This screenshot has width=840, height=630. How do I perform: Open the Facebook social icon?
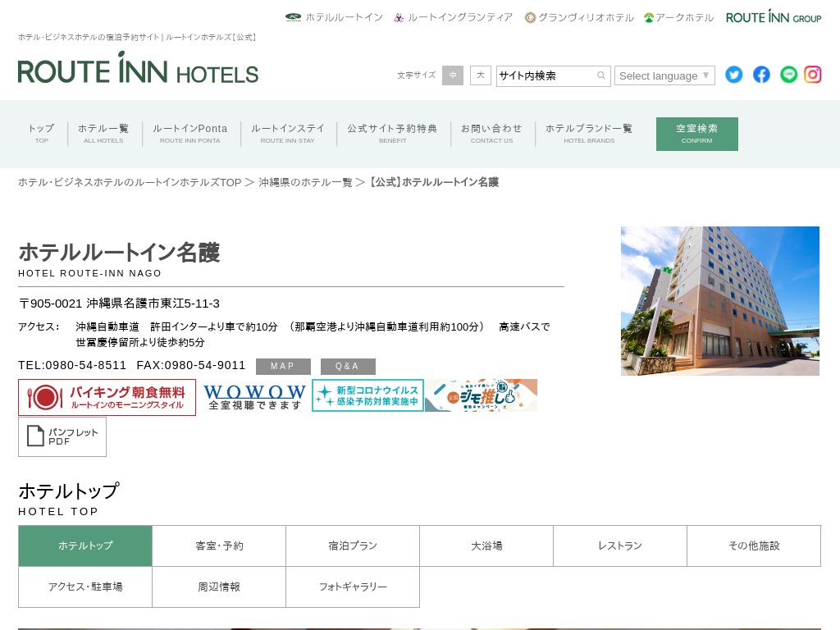click(761, 75)
